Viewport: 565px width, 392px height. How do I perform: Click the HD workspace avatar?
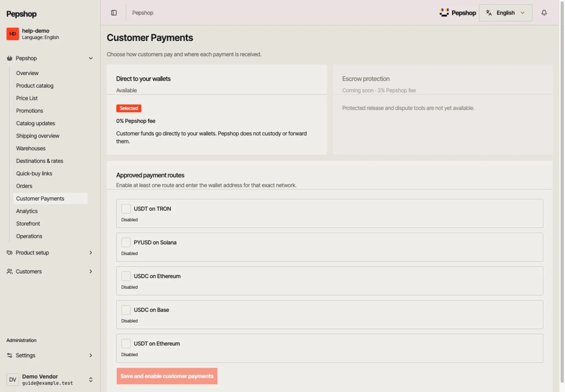tap(13, 34)
